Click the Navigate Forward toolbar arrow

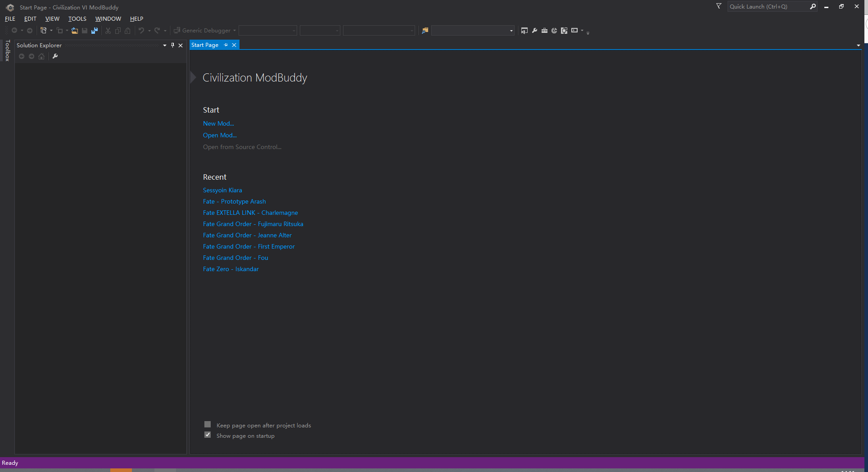(30, 31)
